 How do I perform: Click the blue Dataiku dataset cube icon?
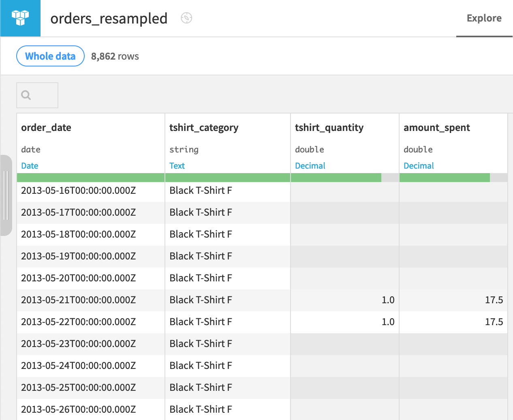click(x=20, y=18)
